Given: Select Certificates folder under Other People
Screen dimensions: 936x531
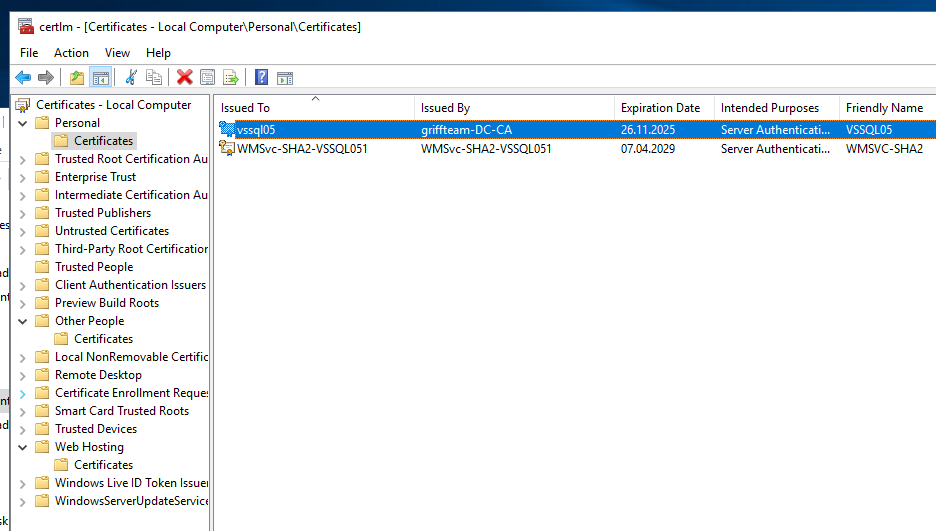Looking at the screenshot, I should (x=103, y=339).
